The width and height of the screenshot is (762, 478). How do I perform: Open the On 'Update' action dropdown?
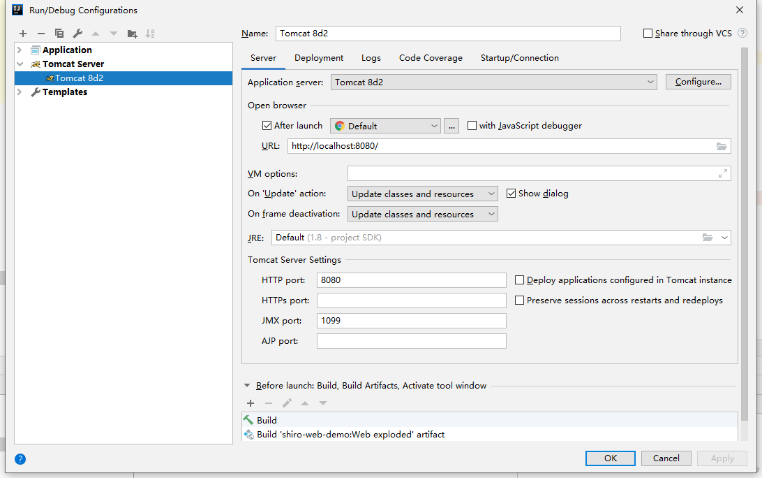[x=422, y=194]
